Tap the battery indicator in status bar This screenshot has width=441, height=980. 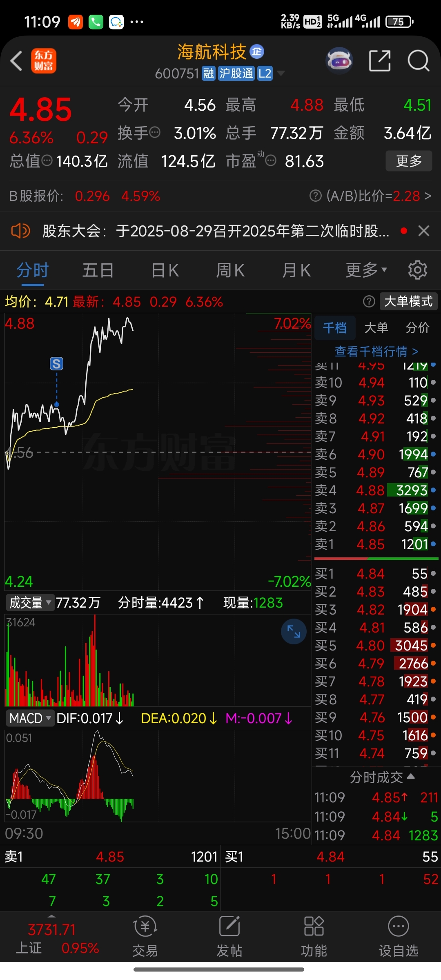[x=400, y=22]
